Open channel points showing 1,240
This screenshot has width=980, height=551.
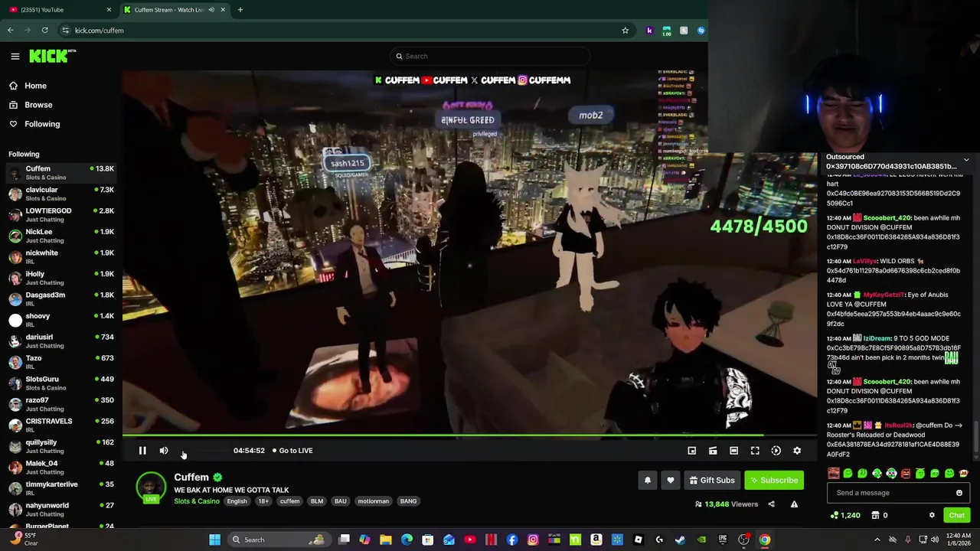coord(846,515)
